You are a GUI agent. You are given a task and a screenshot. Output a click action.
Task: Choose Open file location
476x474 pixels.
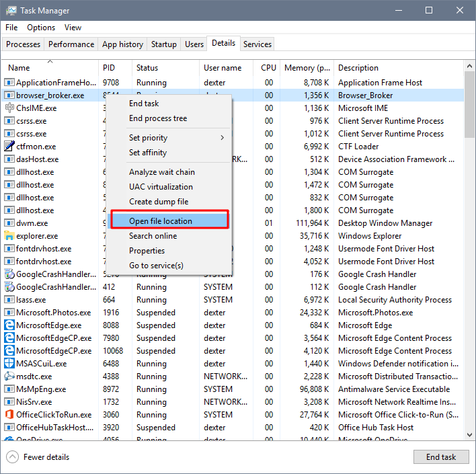[x=169, y=221]
